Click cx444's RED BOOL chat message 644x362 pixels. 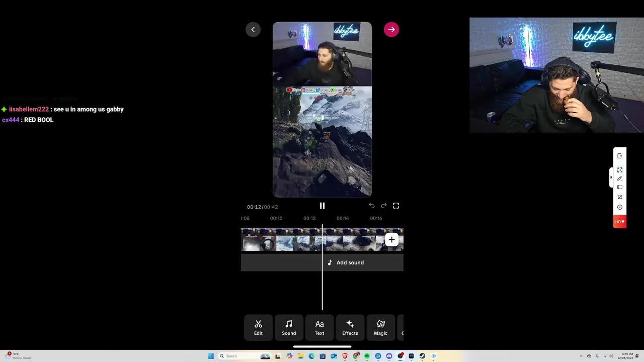pos(28,120)
